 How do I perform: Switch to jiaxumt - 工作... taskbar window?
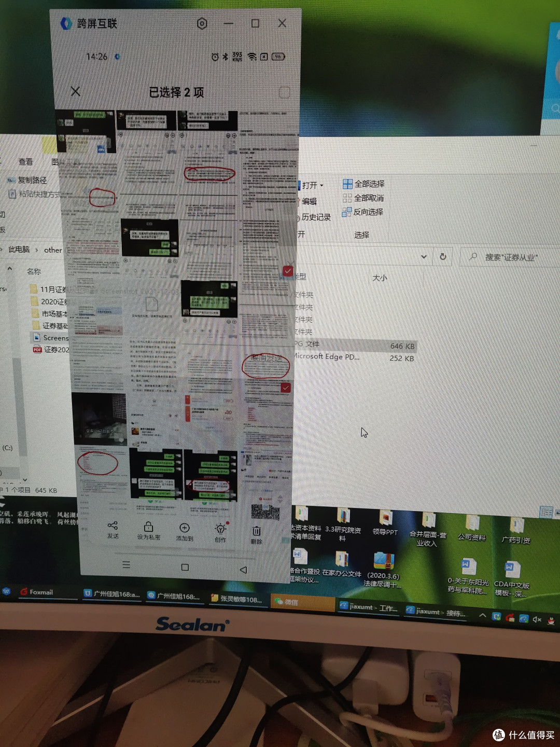[369, 606]
